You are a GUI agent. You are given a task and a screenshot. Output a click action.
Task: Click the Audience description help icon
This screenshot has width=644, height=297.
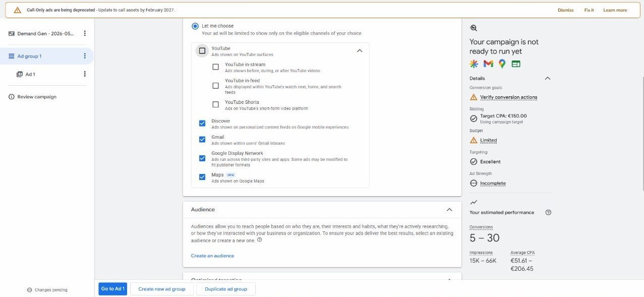[x=260, y=240]
